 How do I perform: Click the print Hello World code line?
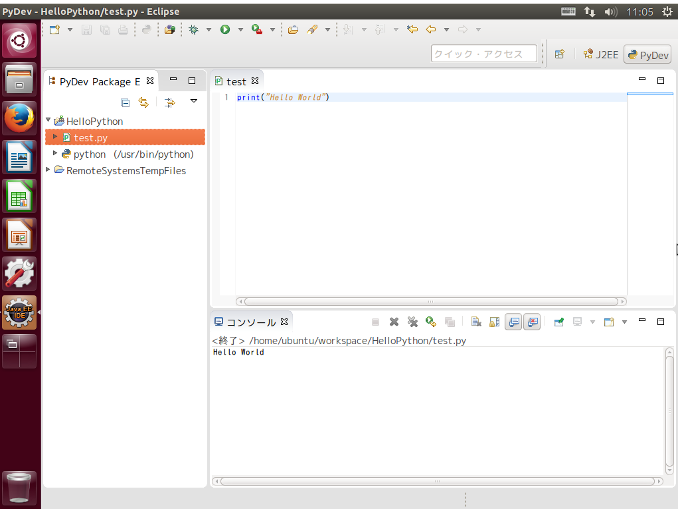(283, 98)
